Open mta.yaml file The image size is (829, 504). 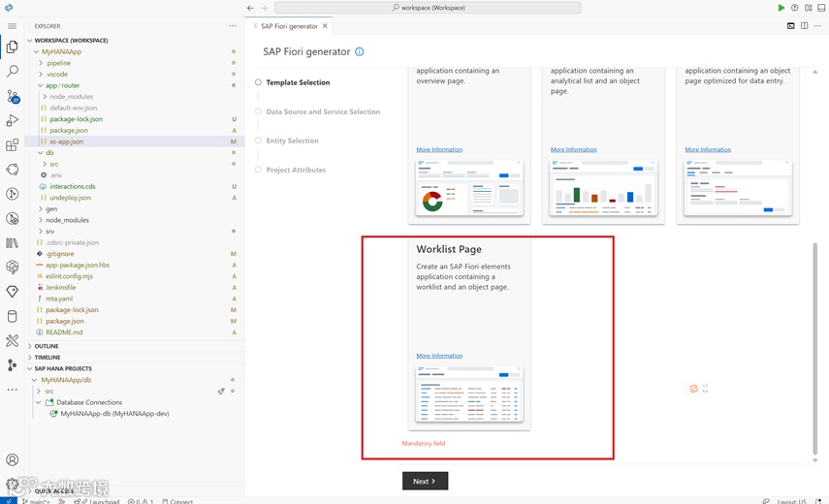click(59, 299)
